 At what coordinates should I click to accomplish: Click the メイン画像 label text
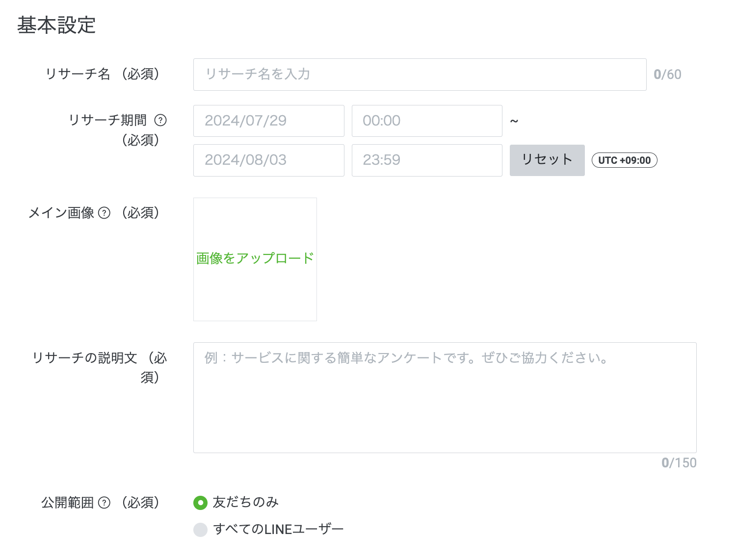coord(61,213)
